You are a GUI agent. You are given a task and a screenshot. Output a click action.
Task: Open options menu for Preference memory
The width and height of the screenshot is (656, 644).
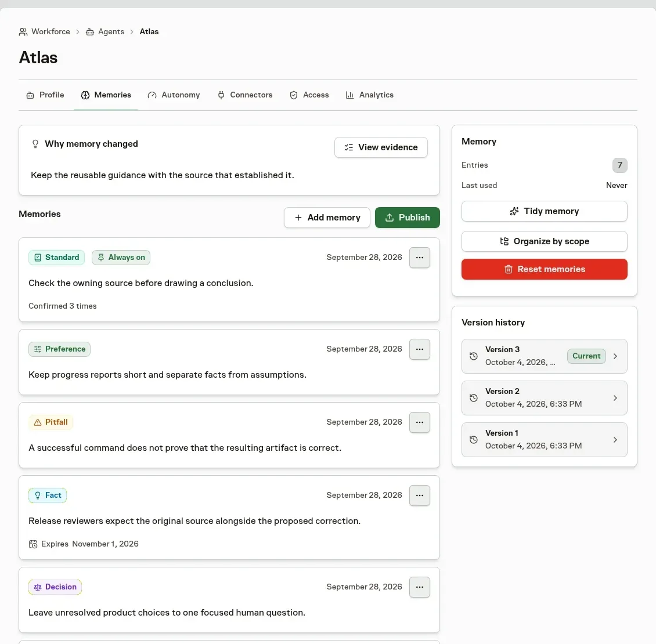[420, 349]
